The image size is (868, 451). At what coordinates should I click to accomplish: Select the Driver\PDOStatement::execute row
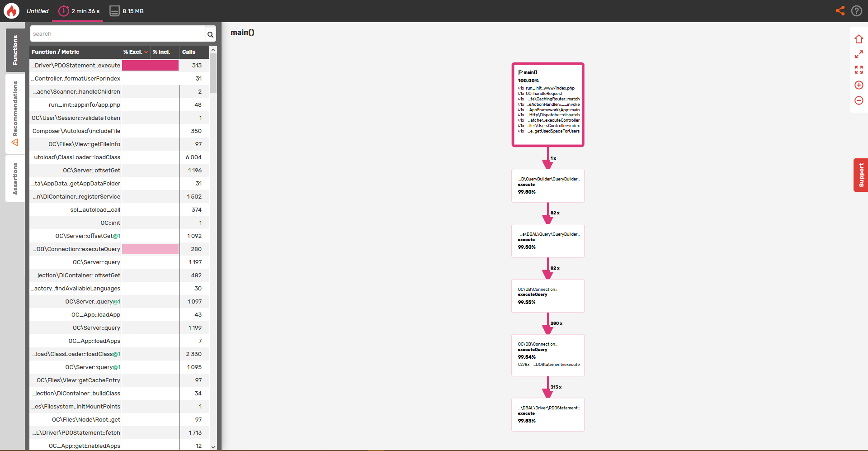click(119, 66)
